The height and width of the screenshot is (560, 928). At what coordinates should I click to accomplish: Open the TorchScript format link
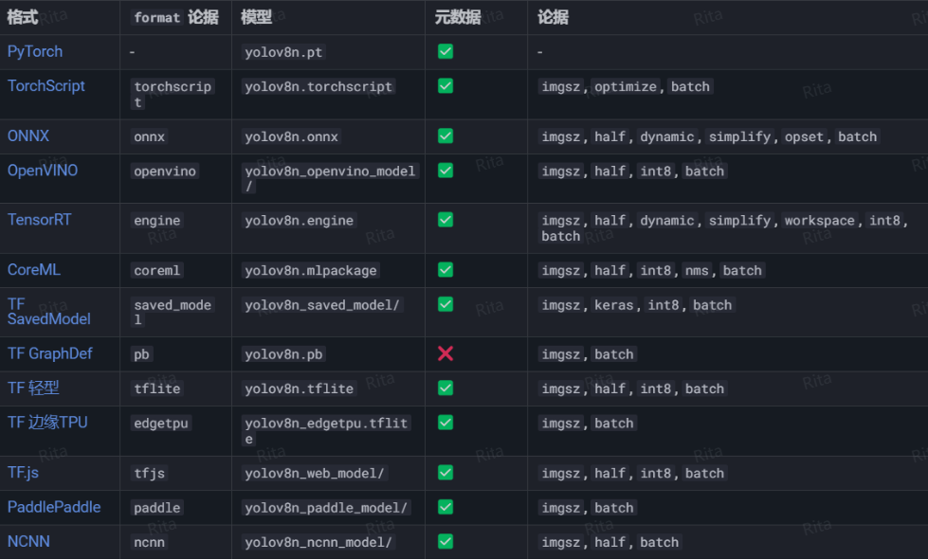pyautogui.click(x=46, y=85)
